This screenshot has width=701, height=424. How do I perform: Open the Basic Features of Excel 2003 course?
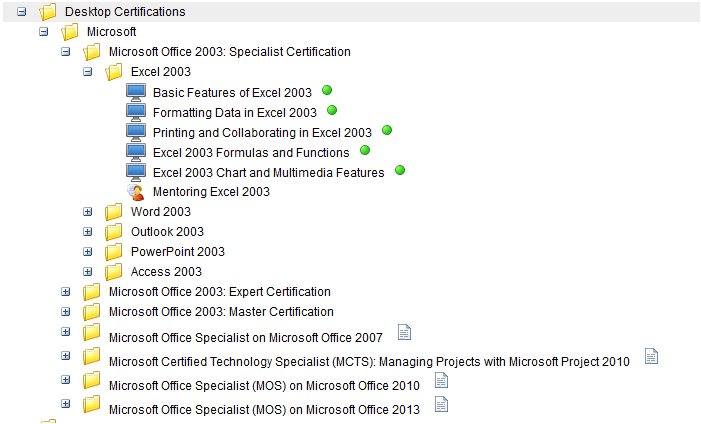232,93
